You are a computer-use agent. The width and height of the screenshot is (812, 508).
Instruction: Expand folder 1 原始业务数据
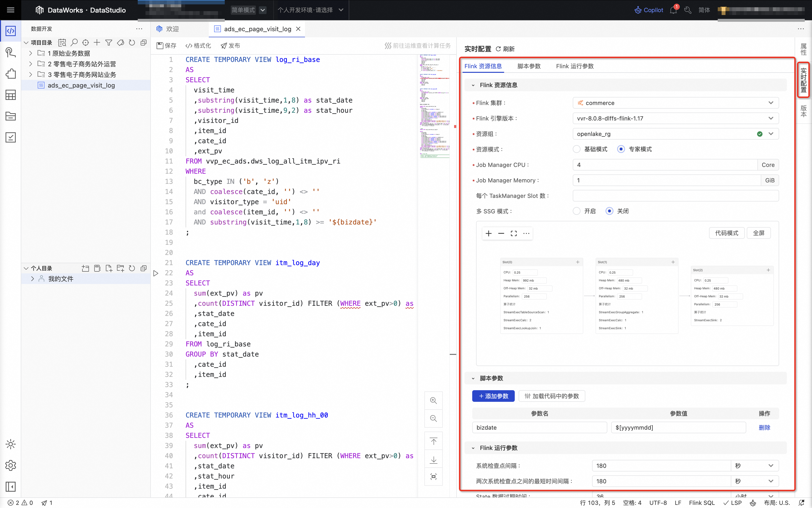[30, 53]
